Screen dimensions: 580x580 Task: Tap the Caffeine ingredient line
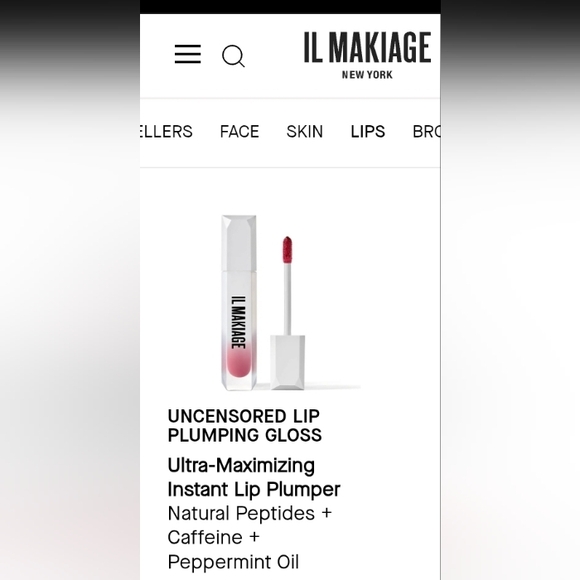(x=213, y=537)
